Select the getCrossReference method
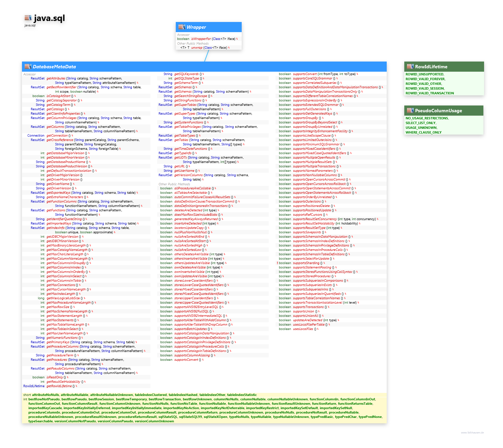Viewport: 503px width, 448px height. 59,140
